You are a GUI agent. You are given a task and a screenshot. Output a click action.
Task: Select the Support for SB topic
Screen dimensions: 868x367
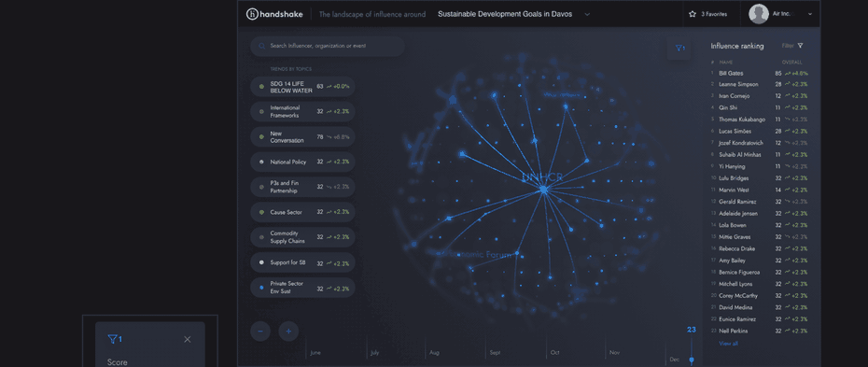coord(302,262)
